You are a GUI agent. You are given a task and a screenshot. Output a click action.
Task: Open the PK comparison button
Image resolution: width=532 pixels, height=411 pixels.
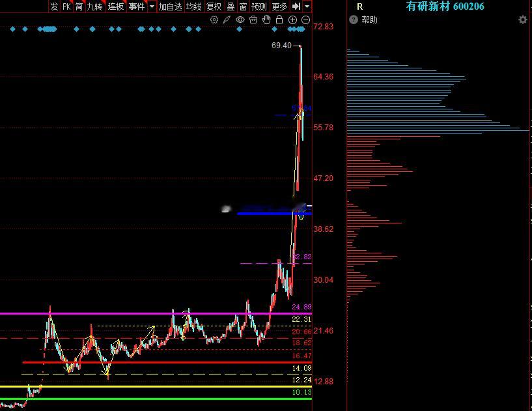point(67,7)
